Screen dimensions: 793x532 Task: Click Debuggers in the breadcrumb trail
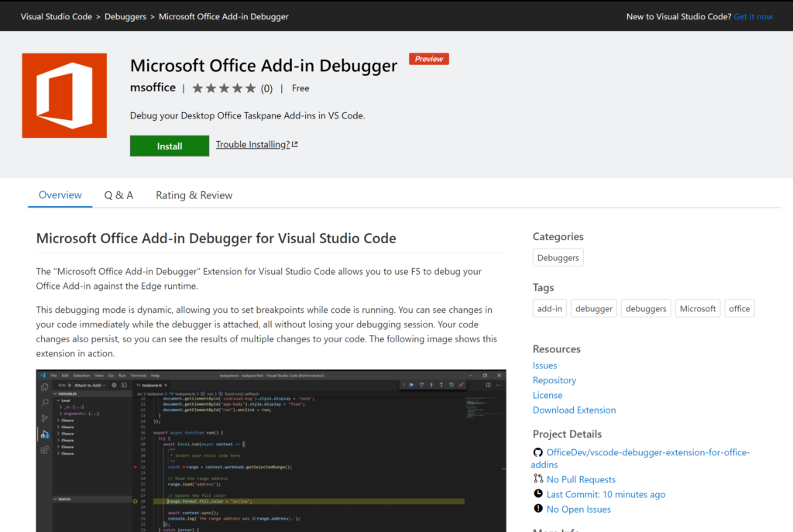pos(125,15)
